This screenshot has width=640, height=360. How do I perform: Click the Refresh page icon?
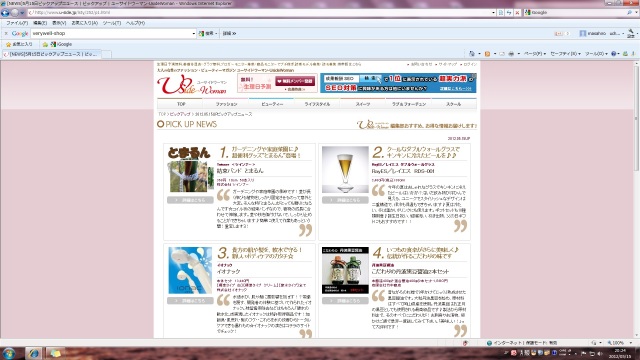pyautogui.click(x=509, y=13)
